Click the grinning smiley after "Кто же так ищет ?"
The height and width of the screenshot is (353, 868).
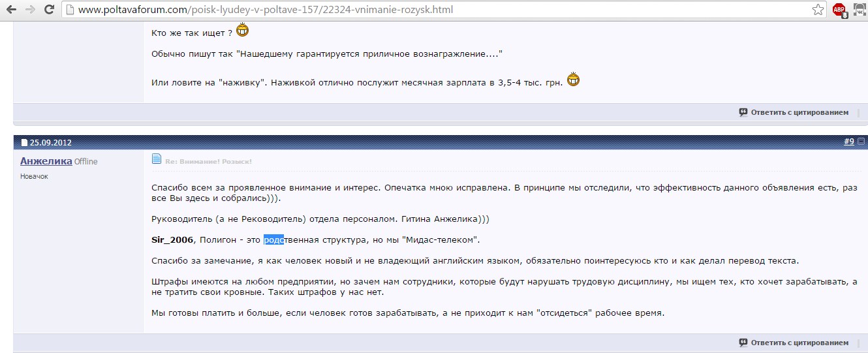click(242, 30)
